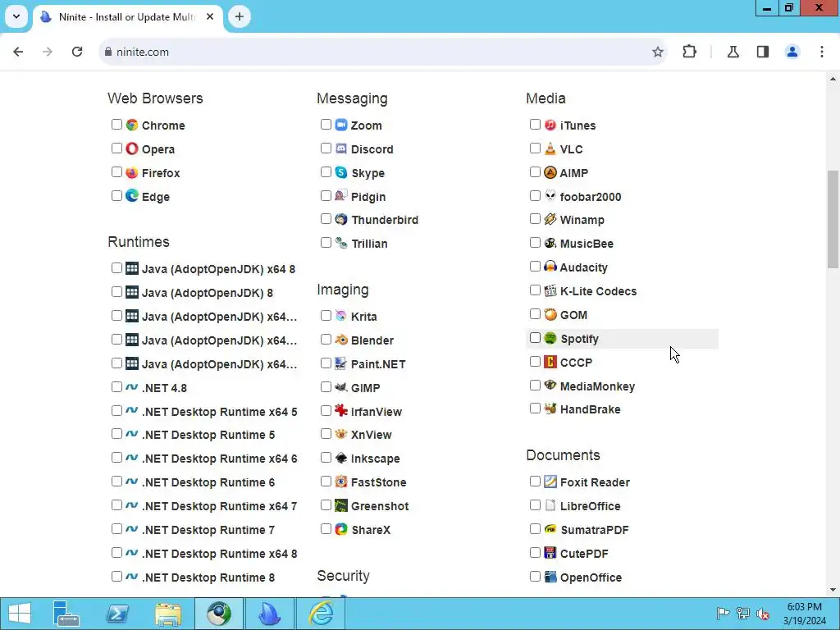Click the taskbar clock showing 6:03 PM
Screen dimensions: 840x630
coord(804,614)
